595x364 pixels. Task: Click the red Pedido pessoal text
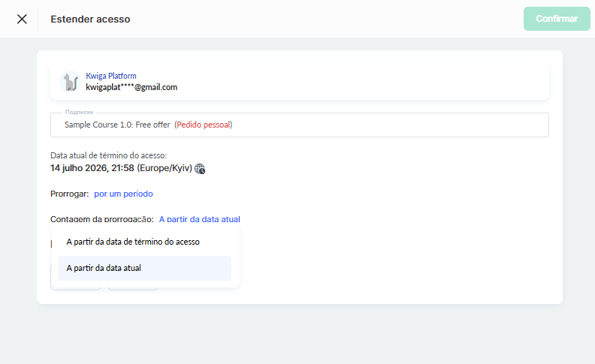204,125
